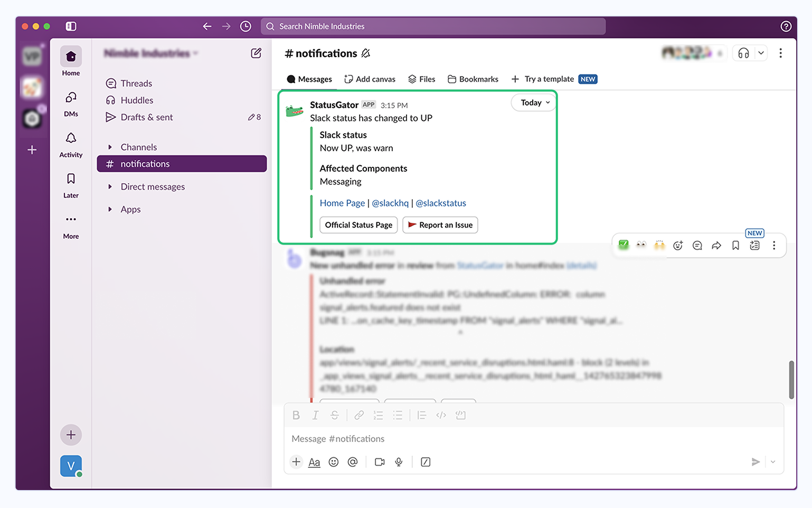Toggle the sidebar panel icon
The image size is (812, 508).
(71, 26)
